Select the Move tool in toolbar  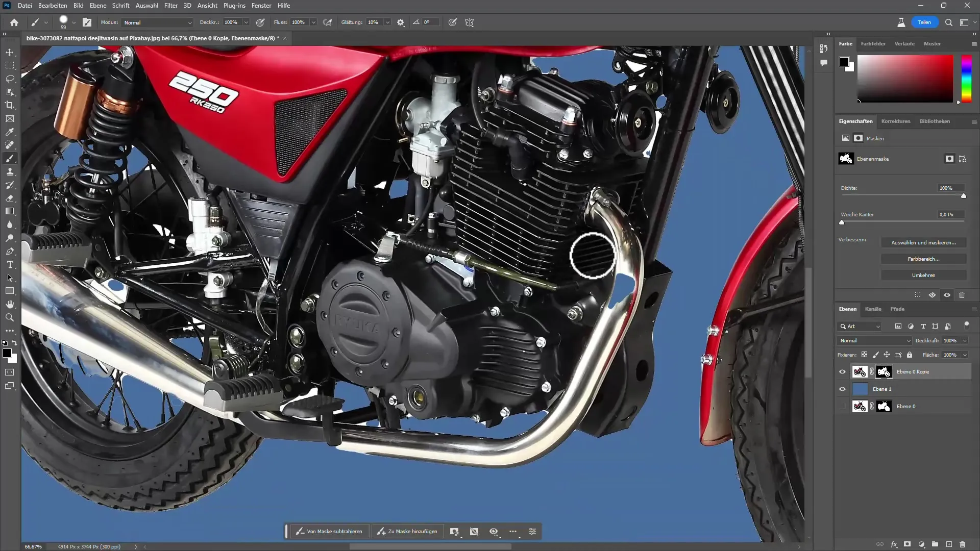click(x=10, y=52)
